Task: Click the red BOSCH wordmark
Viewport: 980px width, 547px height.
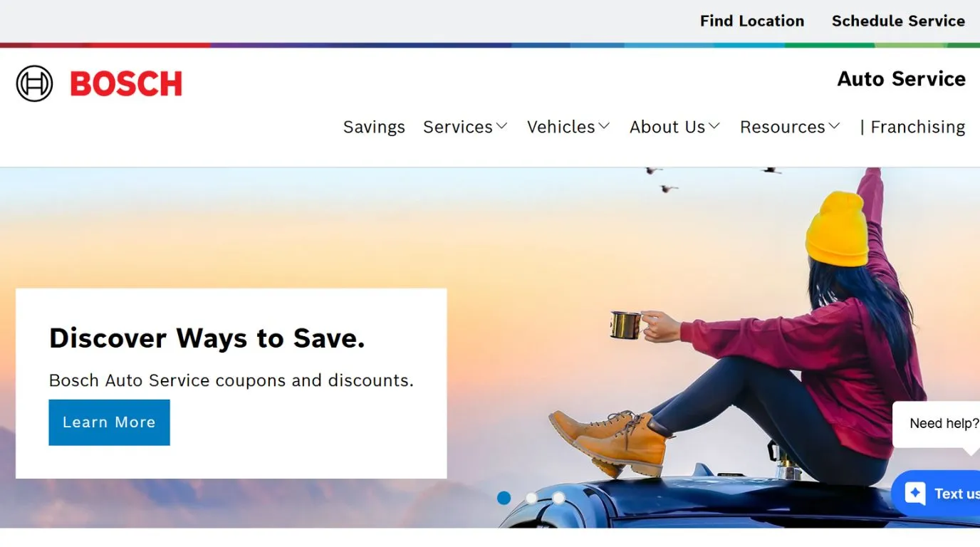Action: click(x=126, y=84)
